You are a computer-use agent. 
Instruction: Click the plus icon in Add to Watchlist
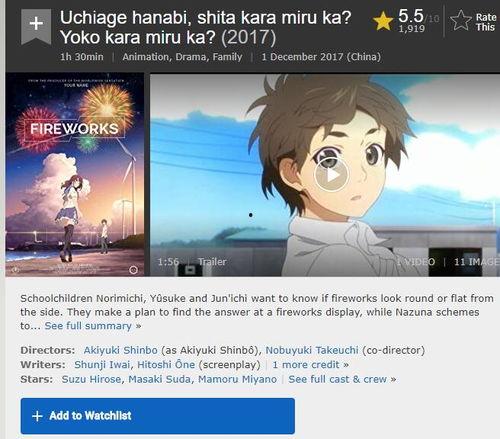37,416
